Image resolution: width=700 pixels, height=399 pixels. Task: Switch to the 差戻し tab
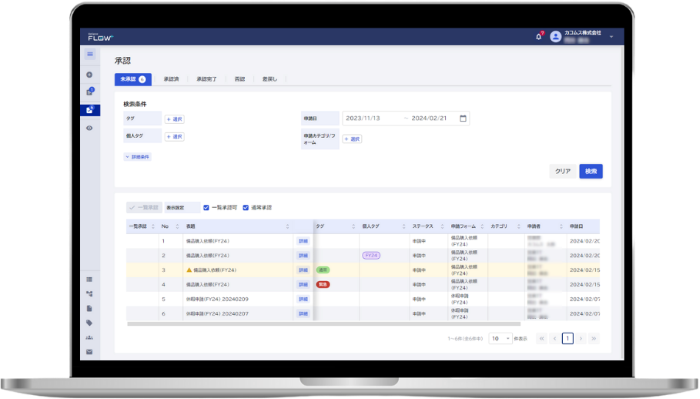pyautogui.click(x=270, y=79)
